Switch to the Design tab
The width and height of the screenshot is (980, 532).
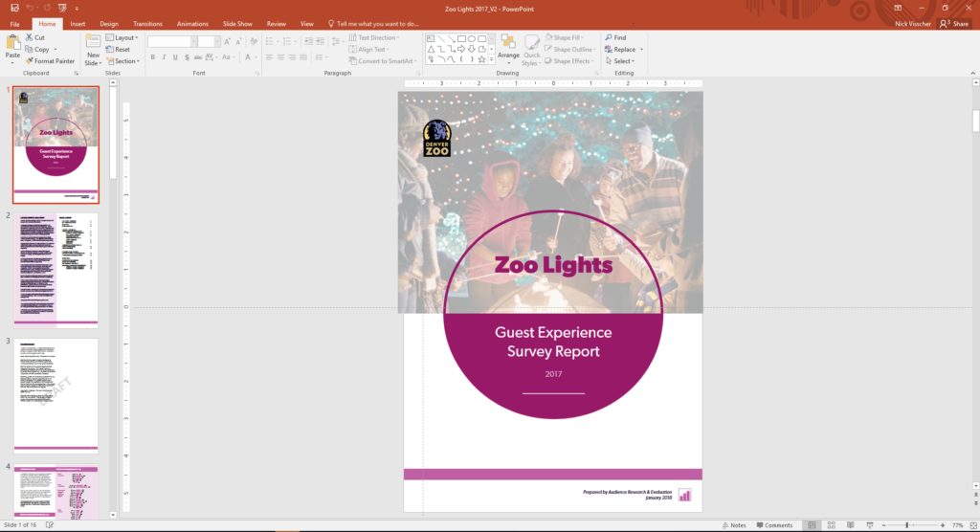click(x=109, y=24)
